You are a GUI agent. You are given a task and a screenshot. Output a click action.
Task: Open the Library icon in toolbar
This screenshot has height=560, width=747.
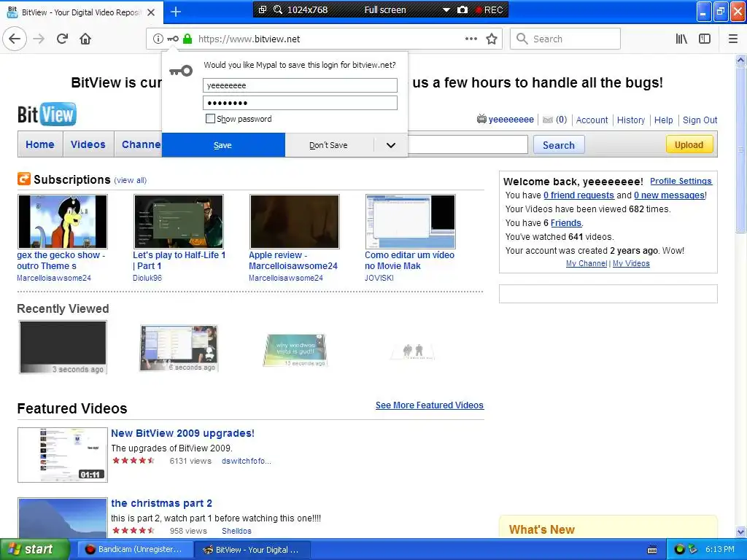pyautogui.click(x=681, y=39)
